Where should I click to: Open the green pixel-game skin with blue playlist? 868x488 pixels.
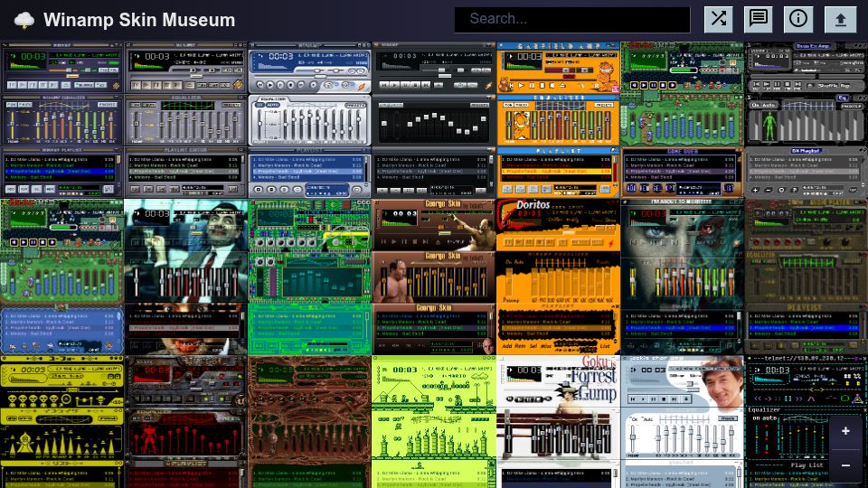[61, 277]
